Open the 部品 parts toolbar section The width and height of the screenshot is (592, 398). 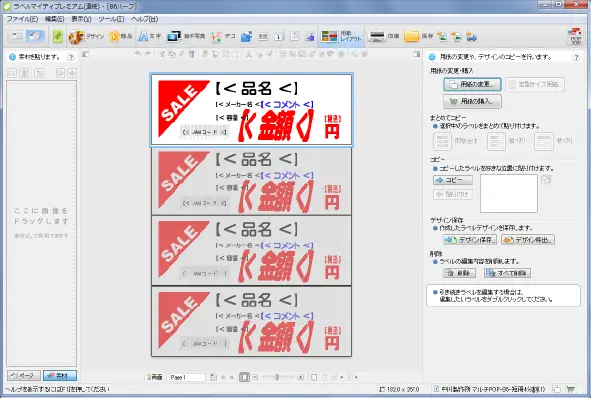[x=120, y=37]
